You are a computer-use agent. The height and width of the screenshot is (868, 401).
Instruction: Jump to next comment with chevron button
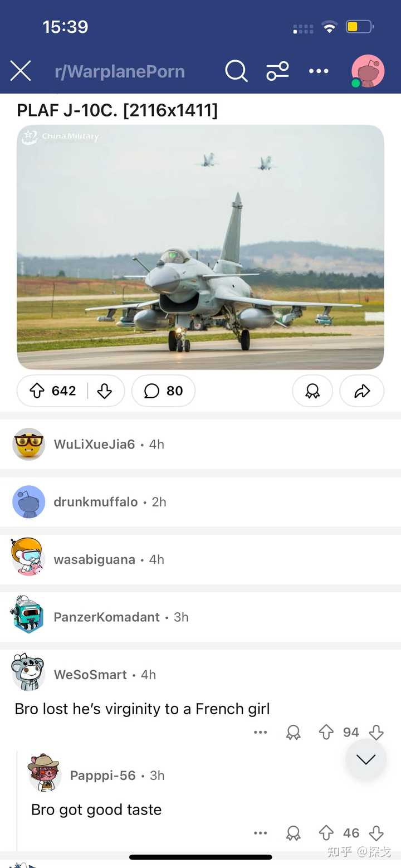pyautogui.click(x=366, y=759)
